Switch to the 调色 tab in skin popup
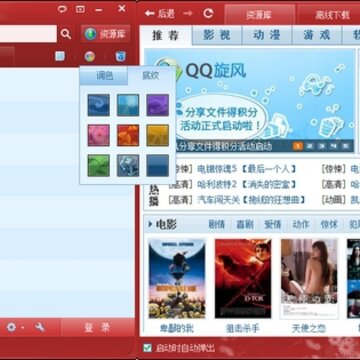Screen dimensions: 360x360 [x=104, y=76]
